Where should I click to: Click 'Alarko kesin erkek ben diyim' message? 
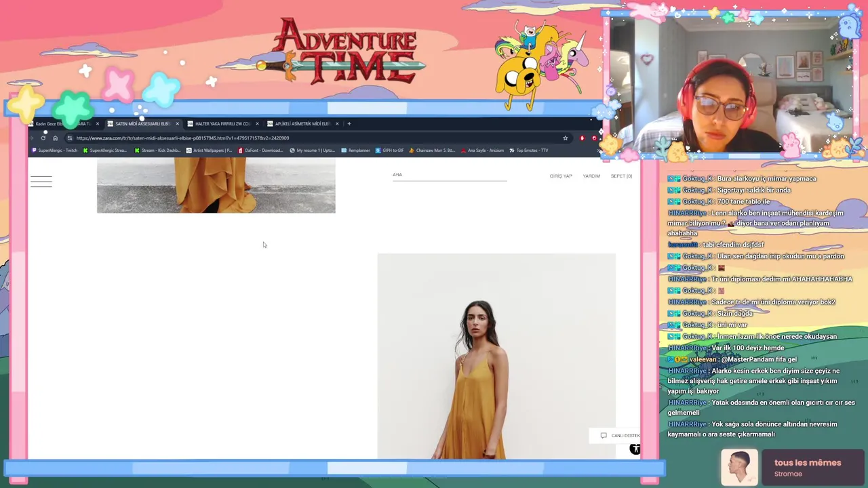[x=754, y=381]
